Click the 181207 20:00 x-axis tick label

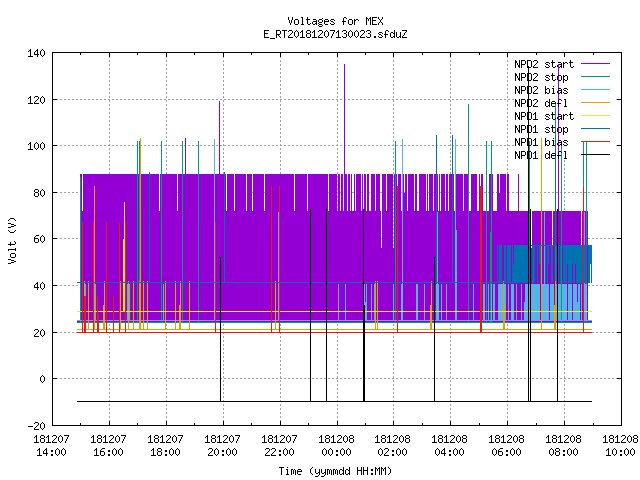(x=222, y=445)
